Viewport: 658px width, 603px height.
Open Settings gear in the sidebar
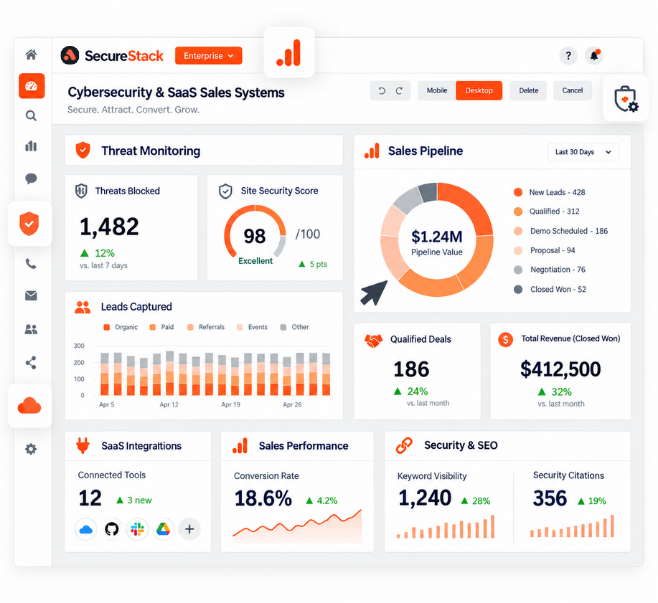31,449
